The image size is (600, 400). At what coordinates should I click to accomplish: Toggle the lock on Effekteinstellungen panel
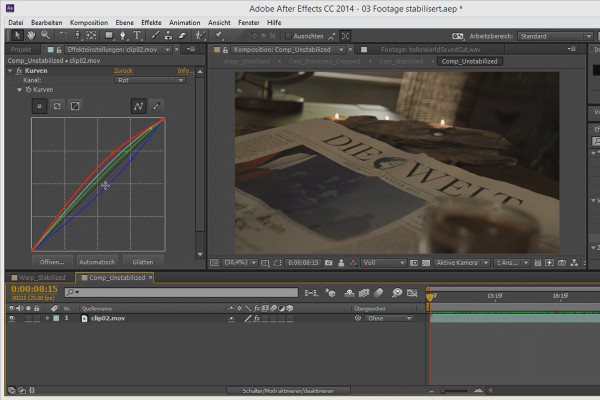tap(59, 50)
